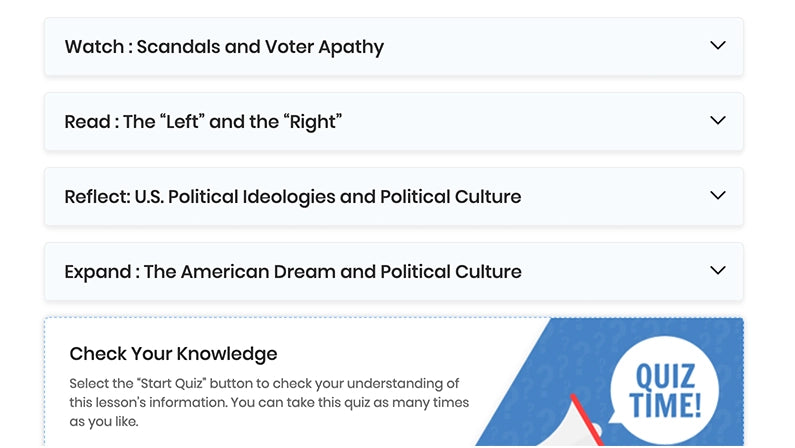
Task: Open Expand: The American Dream title
Action: (293, 272)
